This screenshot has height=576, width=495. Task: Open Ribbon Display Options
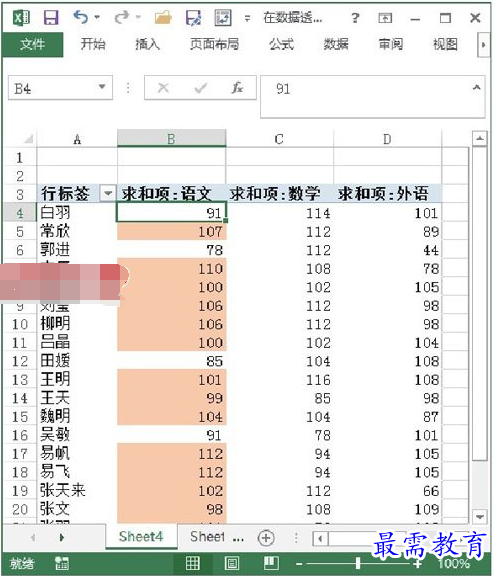[x=385, y=18]
